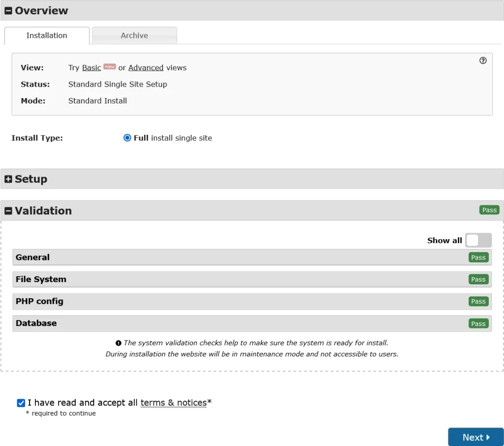Select the Installation tab
Viewport: 504px width, 446px height.
tap(47, 35)
